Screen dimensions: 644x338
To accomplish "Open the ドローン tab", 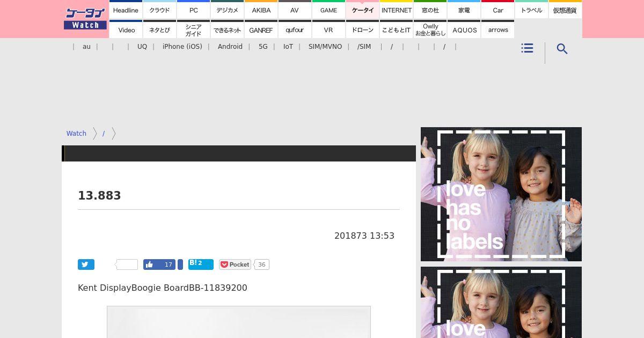I will tap(362, 30).
